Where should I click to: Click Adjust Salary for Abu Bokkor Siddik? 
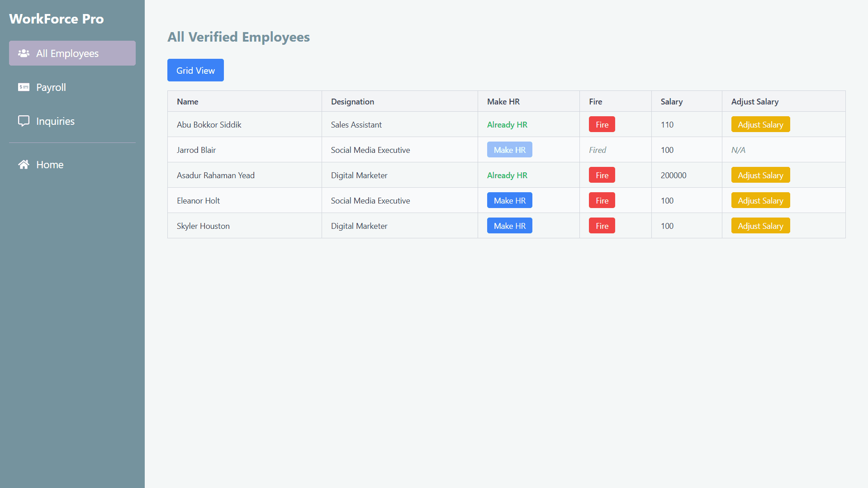(x=760, y=124)
